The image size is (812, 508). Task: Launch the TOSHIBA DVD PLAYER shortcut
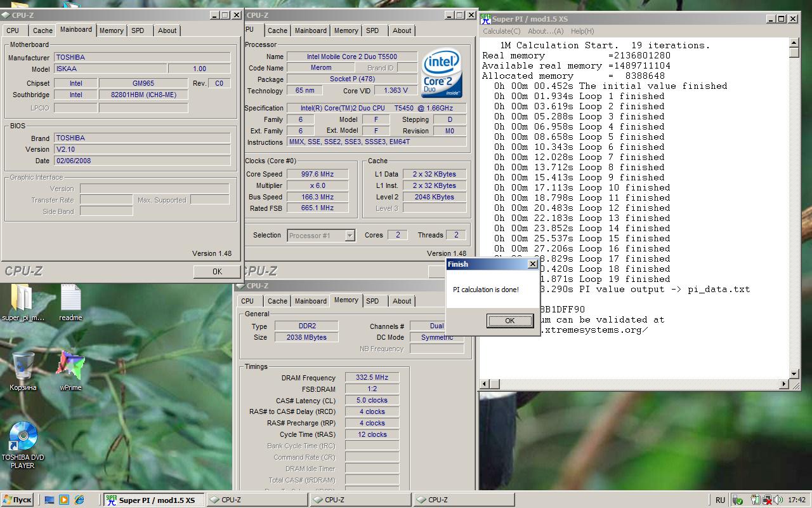point(23,445)
